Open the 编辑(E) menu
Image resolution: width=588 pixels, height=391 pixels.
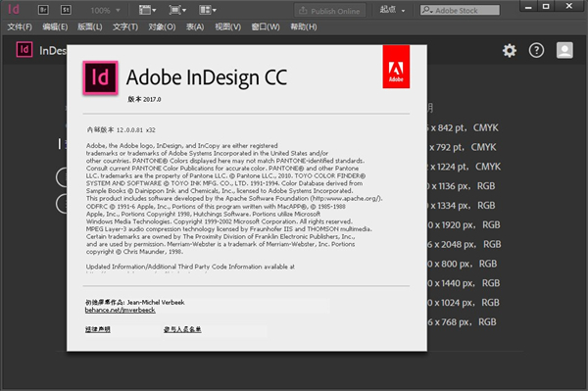click(x=55, y=27)
